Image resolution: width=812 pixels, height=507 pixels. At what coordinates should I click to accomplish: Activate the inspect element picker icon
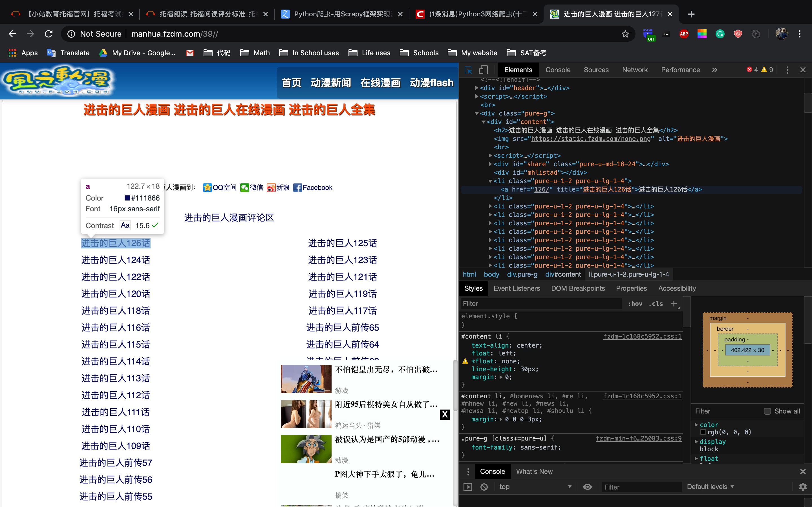point(468,70)
